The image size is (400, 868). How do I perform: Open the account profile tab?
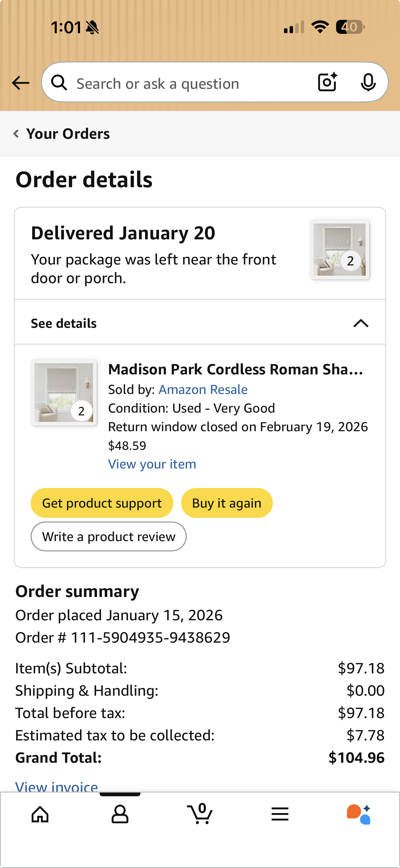[x=120, y=814]
